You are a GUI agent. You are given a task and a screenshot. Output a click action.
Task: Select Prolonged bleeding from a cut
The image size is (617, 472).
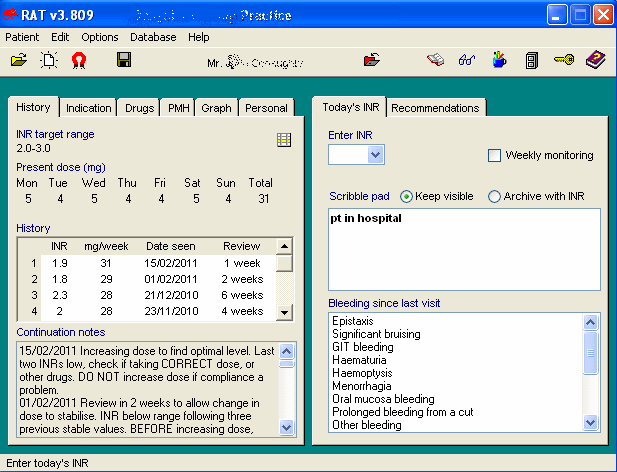point(403,412)
